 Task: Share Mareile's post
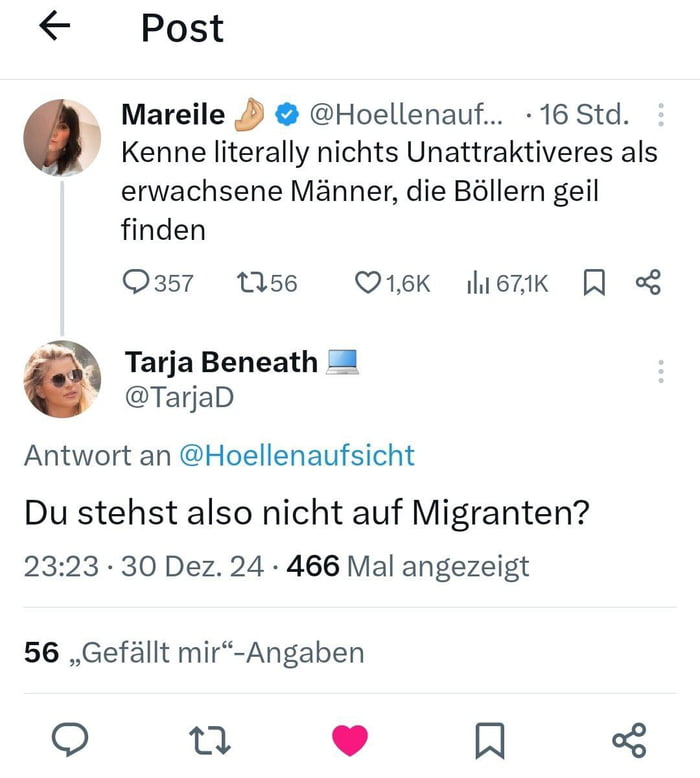pos(648,284)
